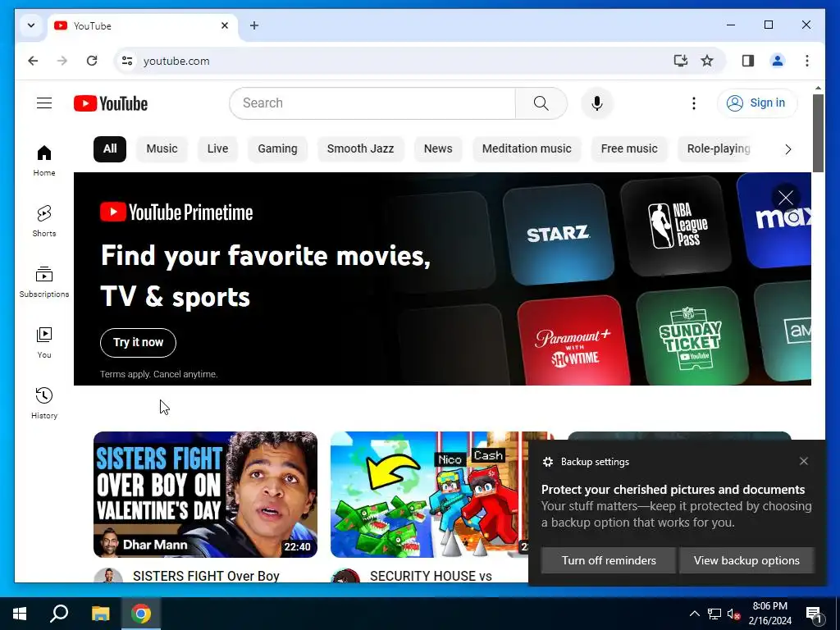The image size is (840, 630).
Task: Open the tab search dropdown
Action: pos(31,25)
